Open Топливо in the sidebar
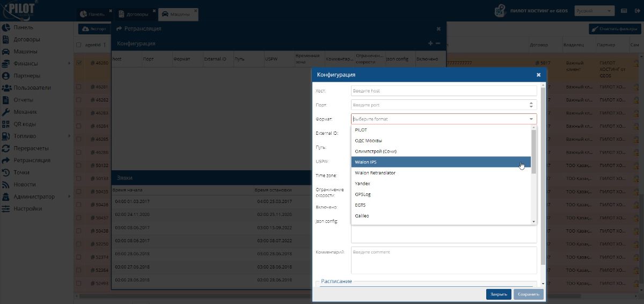644x304 pixels. tap(25, 136)
